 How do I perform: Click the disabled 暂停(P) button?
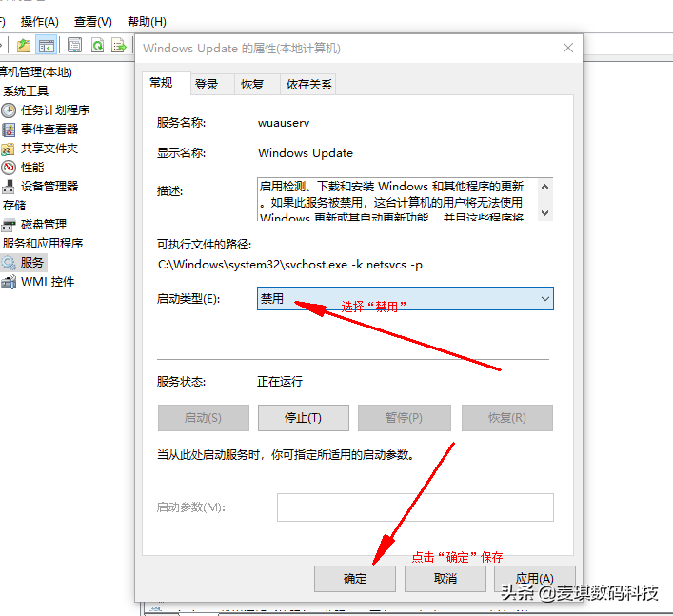point(405,418)
